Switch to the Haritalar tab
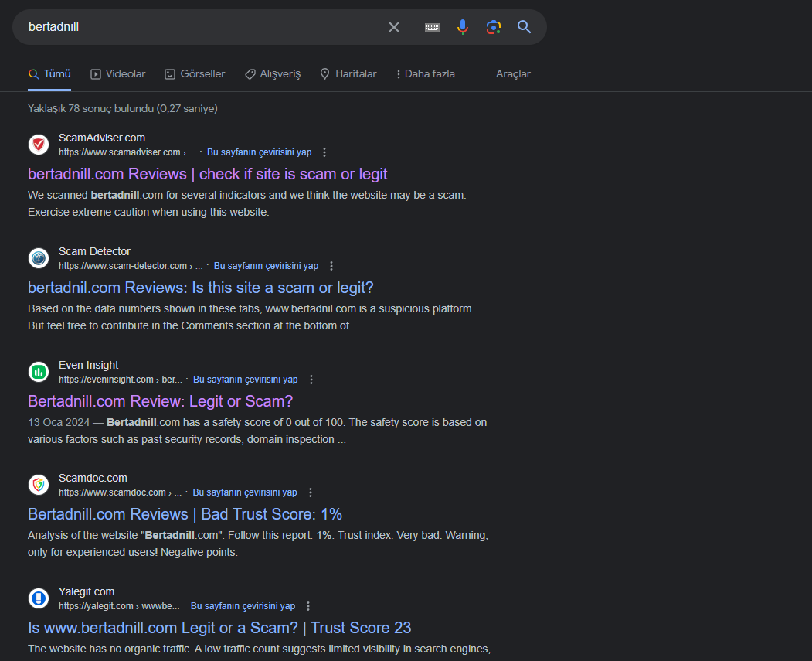 (348, 74)
